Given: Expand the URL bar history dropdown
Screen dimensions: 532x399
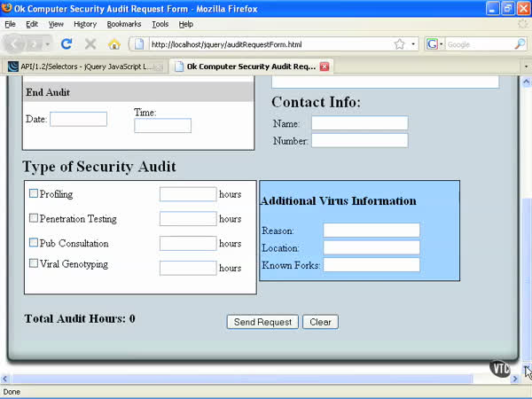Looking at the screenshot, I should (x=413, y=43).
